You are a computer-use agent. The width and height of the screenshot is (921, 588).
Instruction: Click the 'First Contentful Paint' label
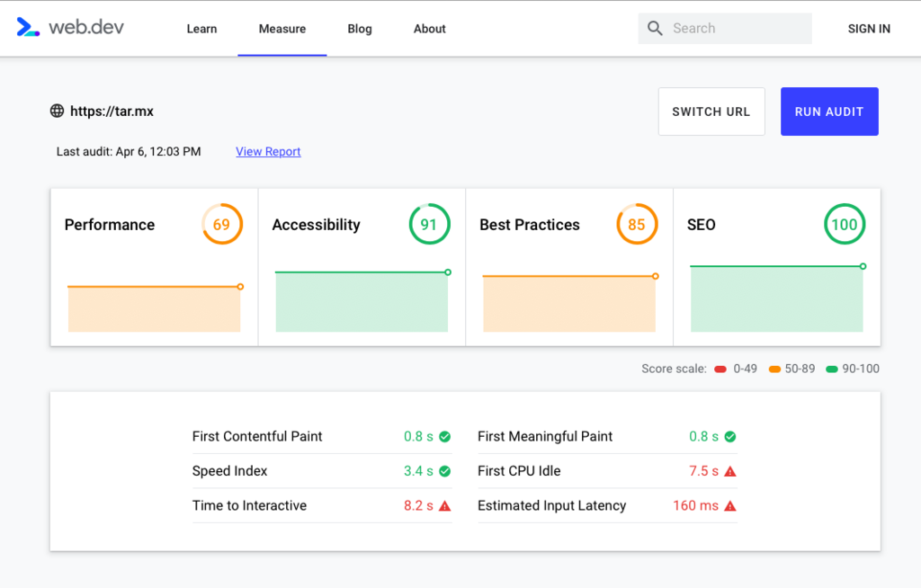coord(257,436)
